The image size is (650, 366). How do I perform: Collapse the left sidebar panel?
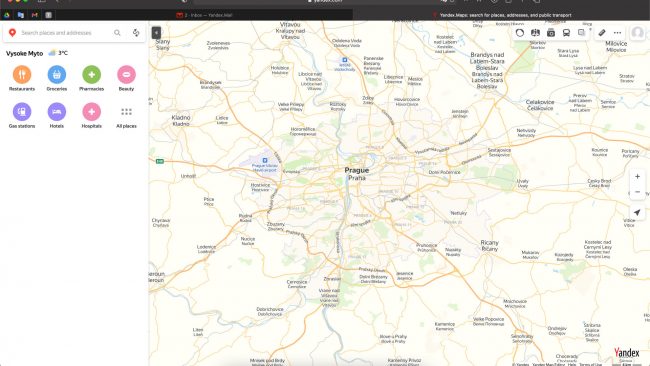[156, 33]
